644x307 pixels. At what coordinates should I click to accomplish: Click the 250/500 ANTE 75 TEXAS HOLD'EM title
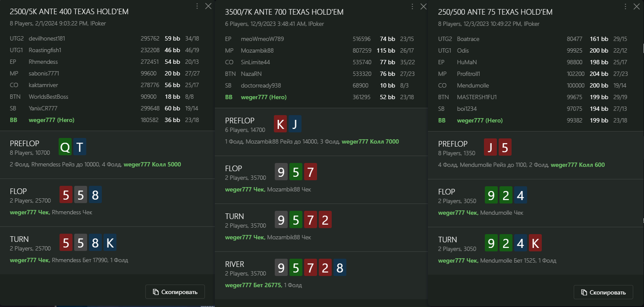point(495,12)
